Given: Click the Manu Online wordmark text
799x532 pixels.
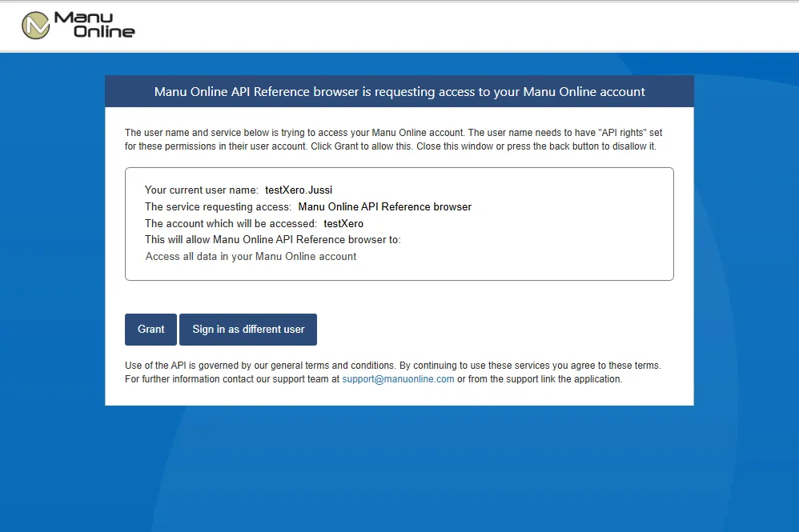Looking at the screenshot, I should coord(94,26).
